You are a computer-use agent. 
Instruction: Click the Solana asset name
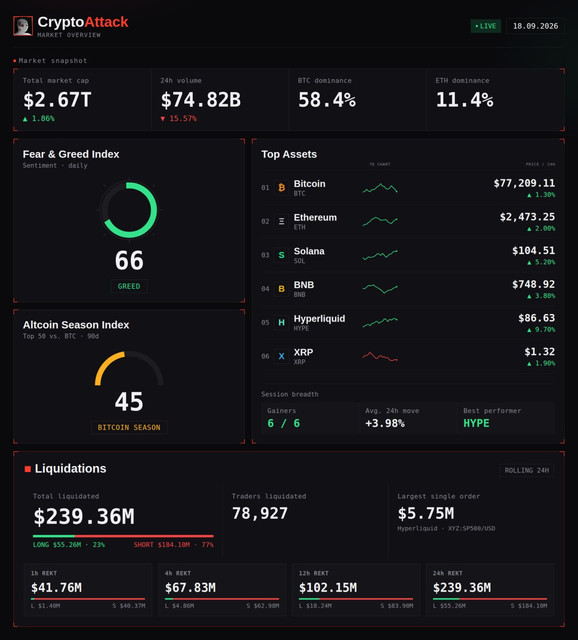309,251
